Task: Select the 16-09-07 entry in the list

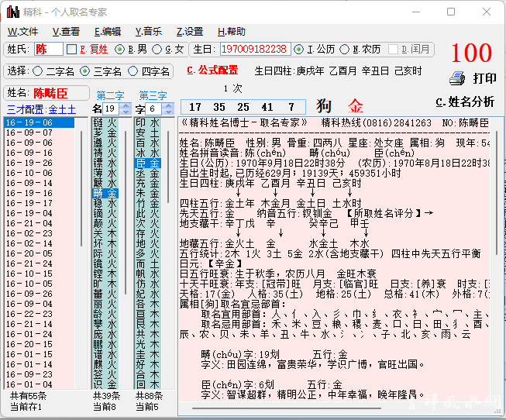Action: tap(31, 133)
